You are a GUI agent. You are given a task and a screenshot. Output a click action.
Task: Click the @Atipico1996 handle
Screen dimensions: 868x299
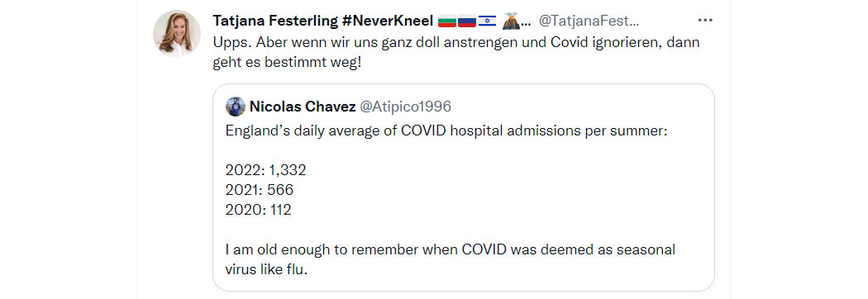(x=405, y=107)
